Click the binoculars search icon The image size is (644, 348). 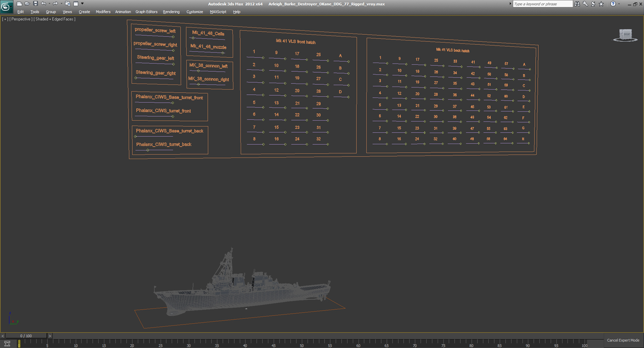(577, 4)
